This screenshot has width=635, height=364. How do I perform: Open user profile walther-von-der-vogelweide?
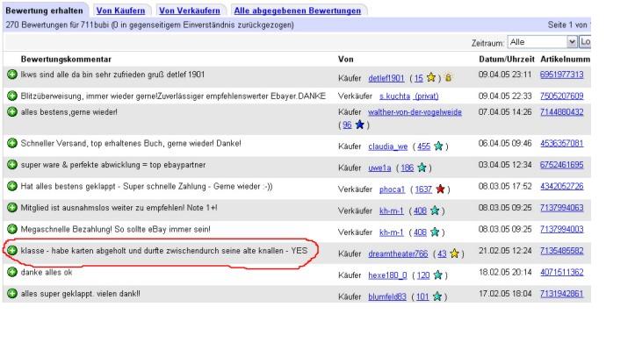tap(414, 113)
